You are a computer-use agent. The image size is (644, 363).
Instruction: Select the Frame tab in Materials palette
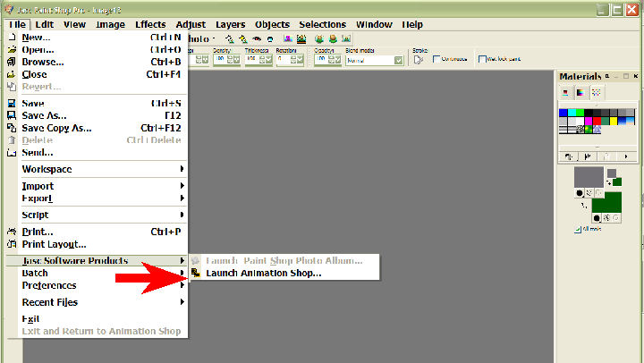tap(564, 92)
